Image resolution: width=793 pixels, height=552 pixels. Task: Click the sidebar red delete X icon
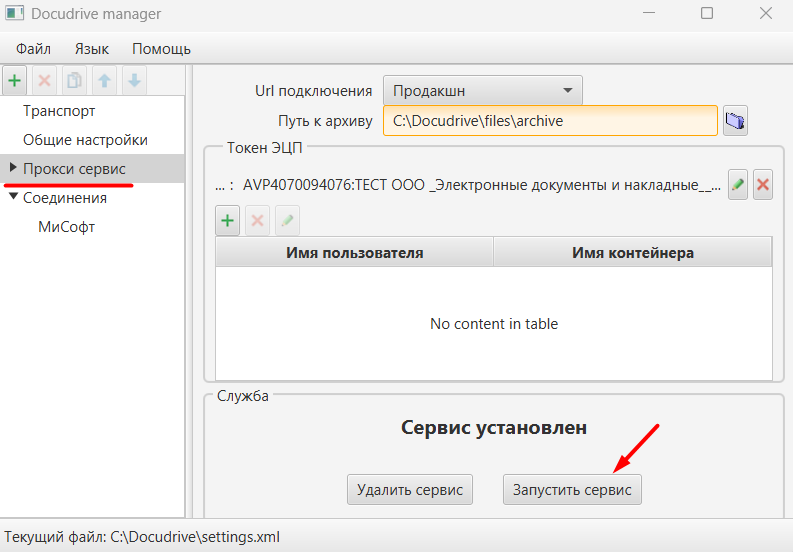45,80
